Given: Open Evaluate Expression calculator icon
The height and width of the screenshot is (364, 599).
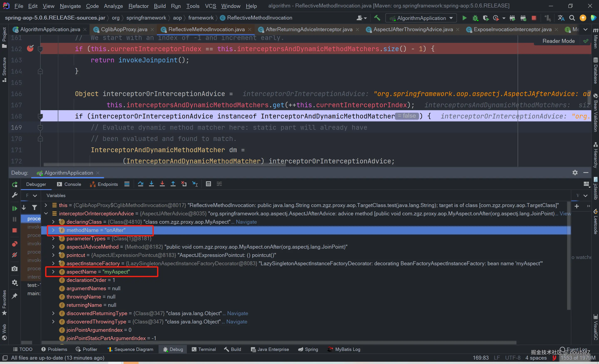Looking at the screenshot, I should (208, 184).
